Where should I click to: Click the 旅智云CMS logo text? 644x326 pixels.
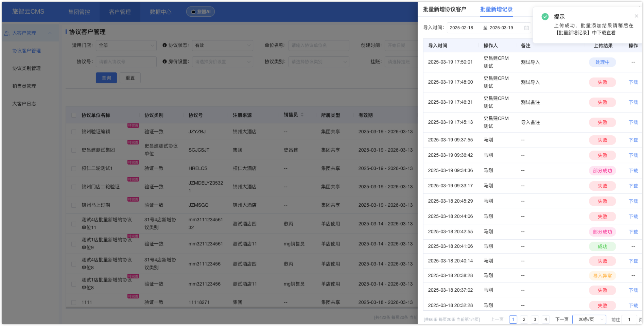click(28, 12)
